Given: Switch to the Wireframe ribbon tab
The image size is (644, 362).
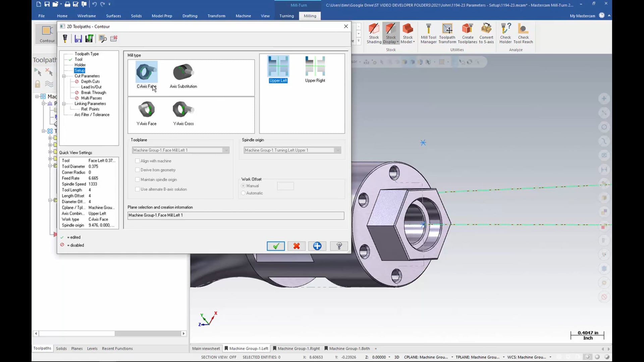Looking at the screenshot, I should (x=87, y=16).
